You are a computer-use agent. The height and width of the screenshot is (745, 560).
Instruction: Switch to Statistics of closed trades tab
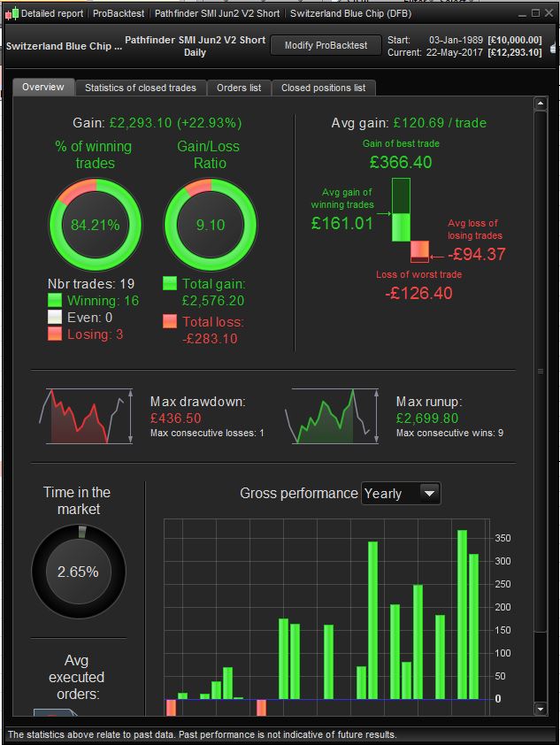[x=141, y=88]
